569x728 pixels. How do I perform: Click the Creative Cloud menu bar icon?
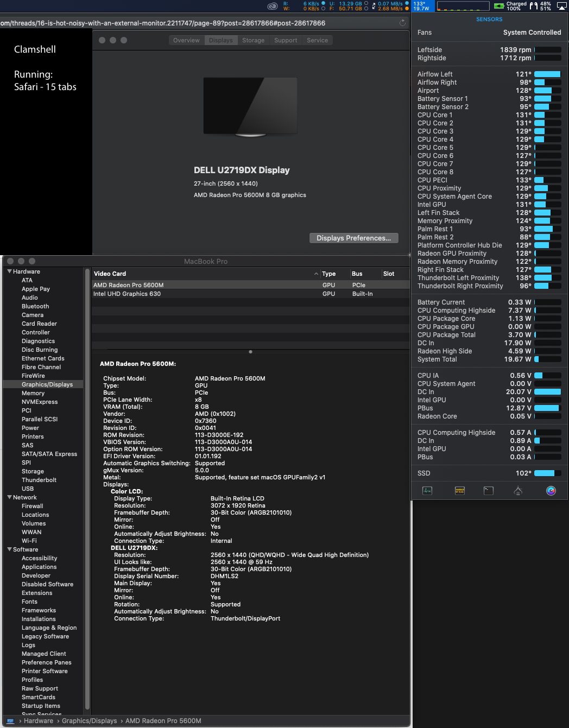coord(273,6)
